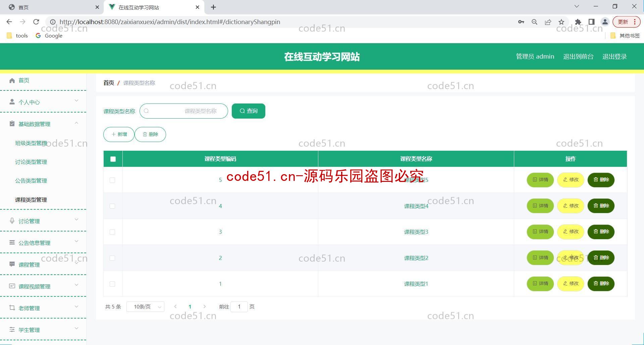The width and height of the screenshot is (644, 345).
Task: Focus the 课程类型名称 search input
Action: 184,111
